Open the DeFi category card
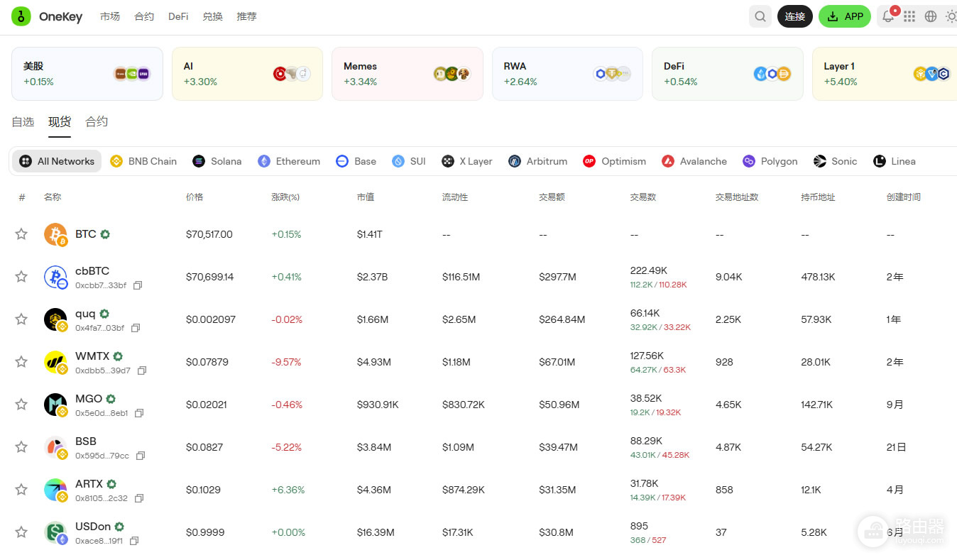The image size is (957, 560). pyautogui.click(x=728, y=74)
